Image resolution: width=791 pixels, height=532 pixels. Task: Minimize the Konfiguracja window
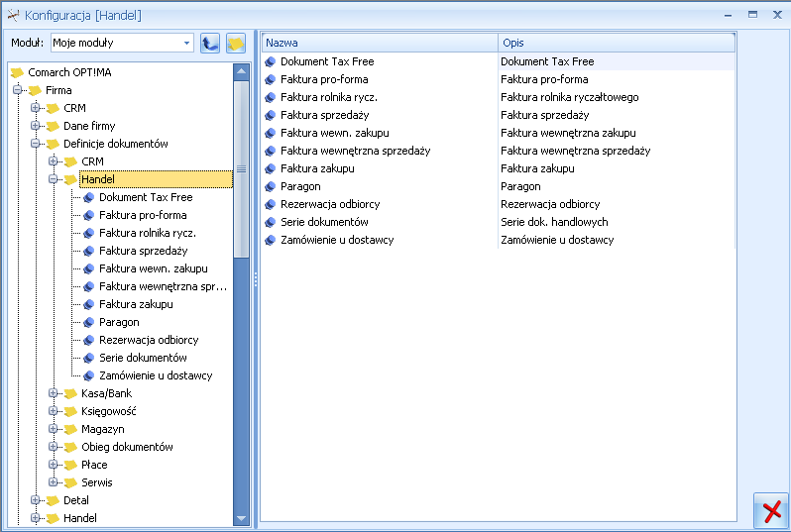tap(728, 15)
